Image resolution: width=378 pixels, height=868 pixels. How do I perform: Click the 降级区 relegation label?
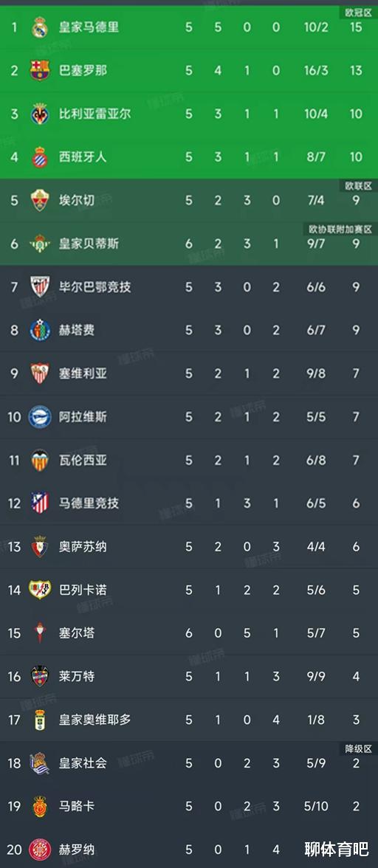(x=357, y=748)
